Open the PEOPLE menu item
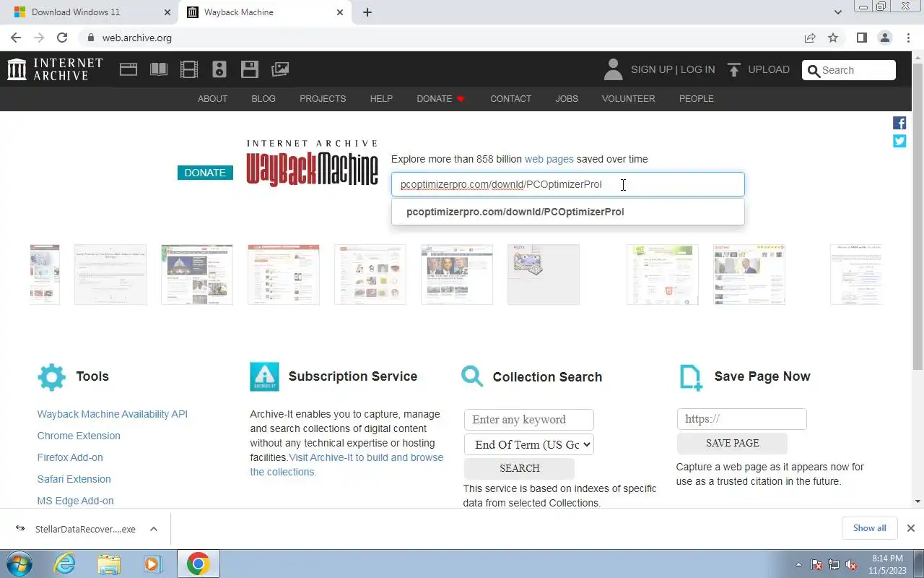This screenshot has width=924, height=578. pos(696,99)
